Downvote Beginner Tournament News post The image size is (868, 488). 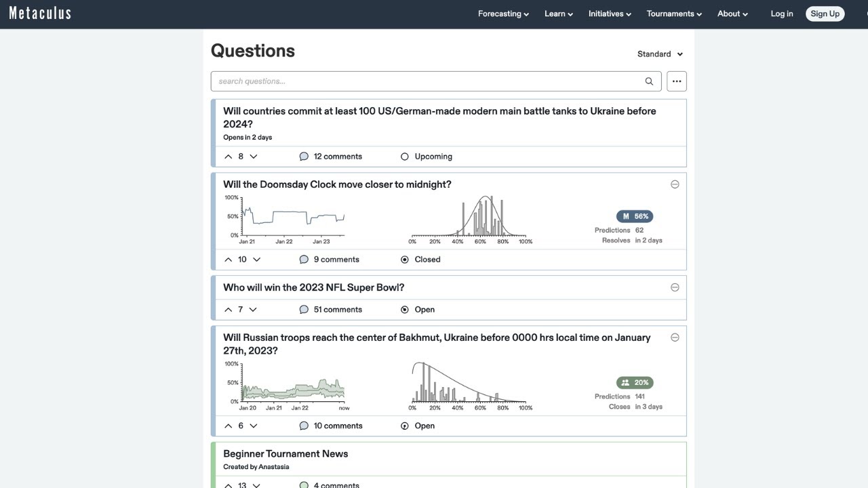tap(256, 485)
